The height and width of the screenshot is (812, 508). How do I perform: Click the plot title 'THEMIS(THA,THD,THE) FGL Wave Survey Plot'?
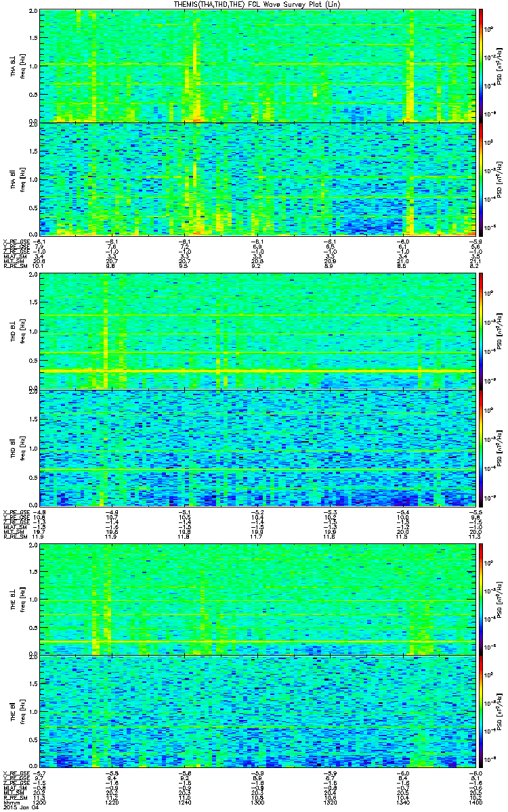click(x=256, y=5)
